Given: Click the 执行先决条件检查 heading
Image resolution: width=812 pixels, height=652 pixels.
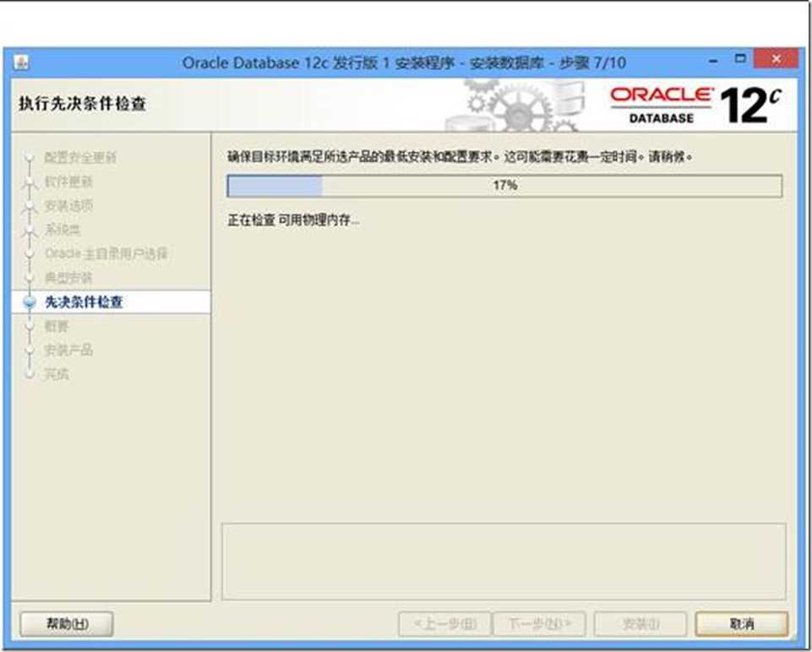Looking at the screenshot, I should 82,104.
